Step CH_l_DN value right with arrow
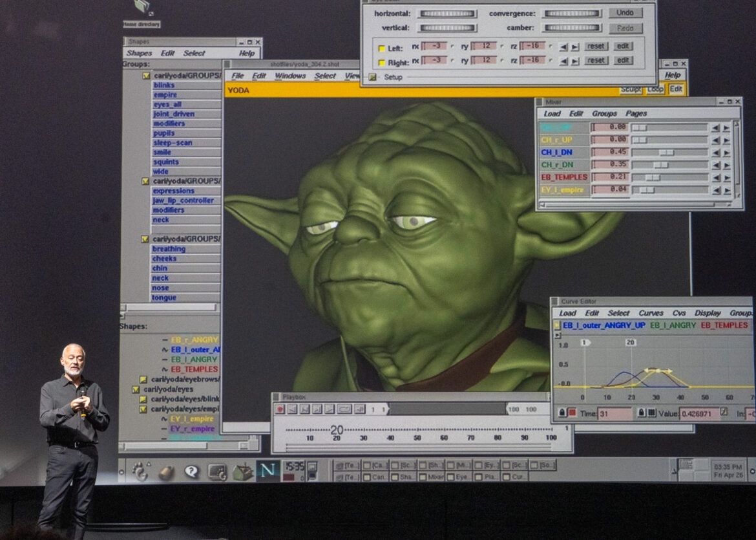Screen dimensions: 756x540 click(x=726, y=153)
